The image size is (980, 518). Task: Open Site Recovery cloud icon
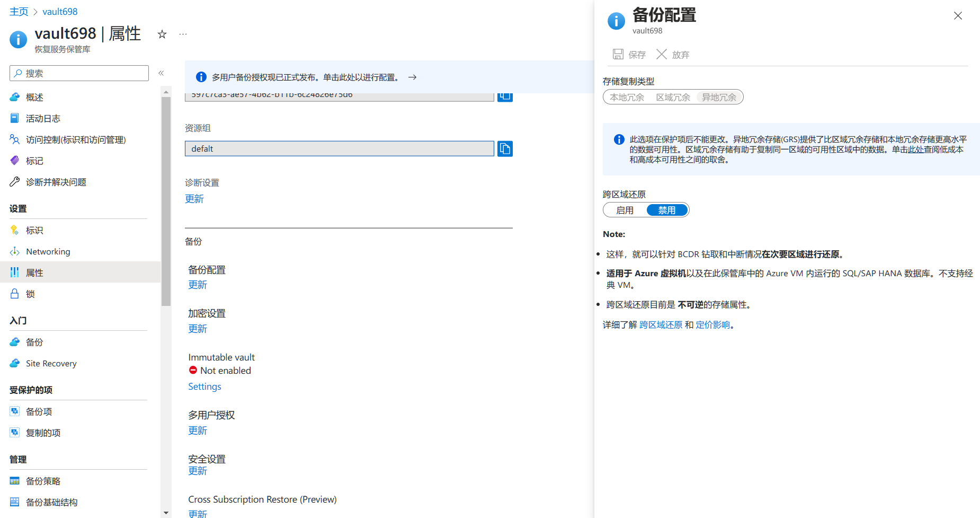click(x=15, y=363)
